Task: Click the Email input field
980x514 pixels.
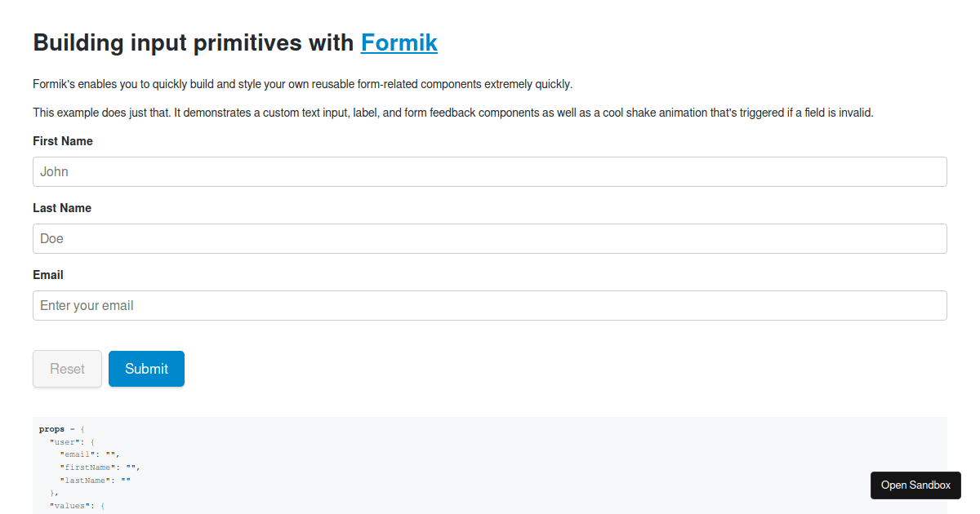Action: click(490, 305)
